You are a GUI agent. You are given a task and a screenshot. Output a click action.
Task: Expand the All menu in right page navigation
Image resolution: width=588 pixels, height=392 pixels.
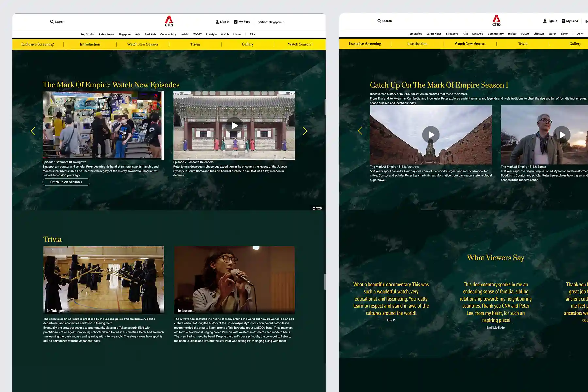[580, 34]
